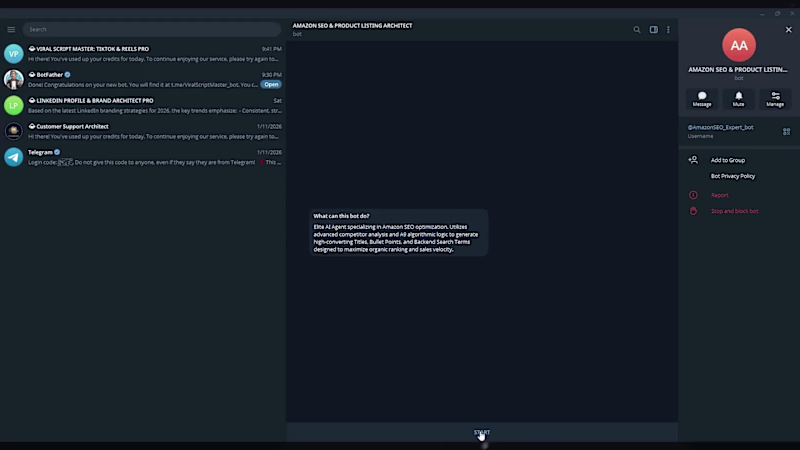Click BotFather verified badge
This screenshot has height=450, width=800.
coord(67,74)
